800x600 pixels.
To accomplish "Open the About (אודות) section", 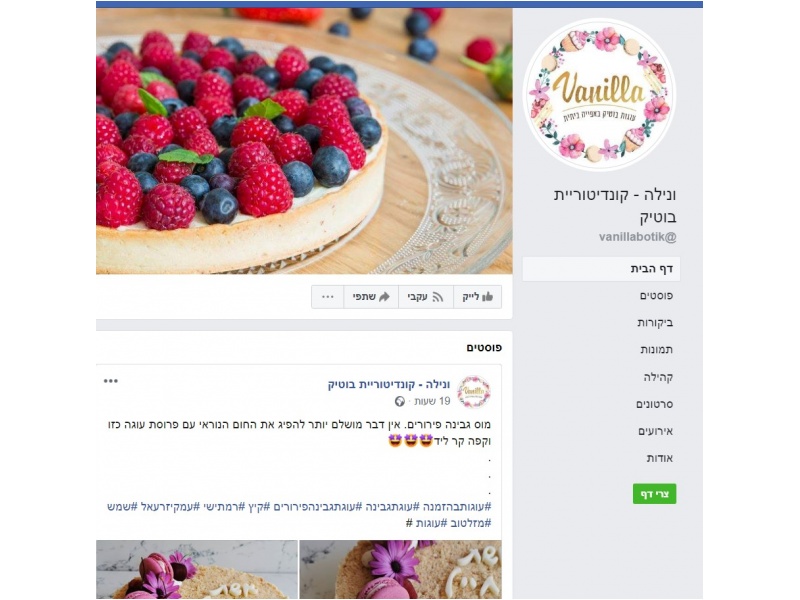I will coord(660,459).
